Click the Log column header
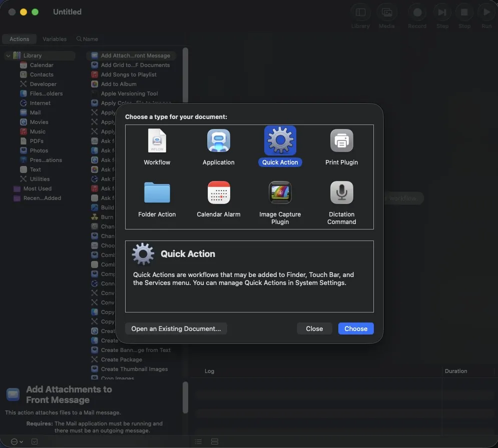This screenshot has width=498, height=448. click(209, 371)
